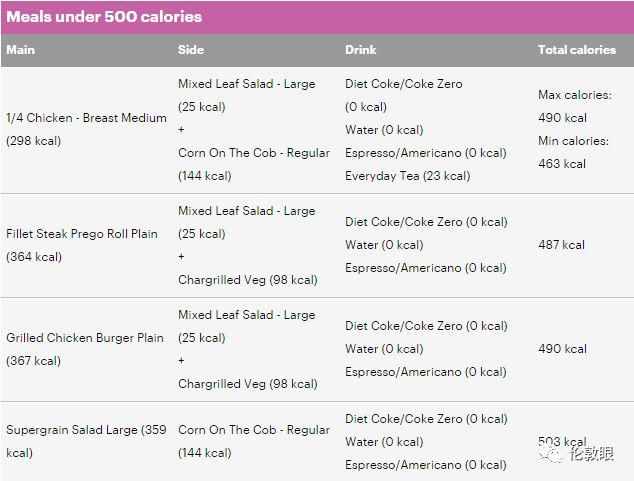Click 'Chargrilled Veg' in the Fillet Steak row

point(247,280)
